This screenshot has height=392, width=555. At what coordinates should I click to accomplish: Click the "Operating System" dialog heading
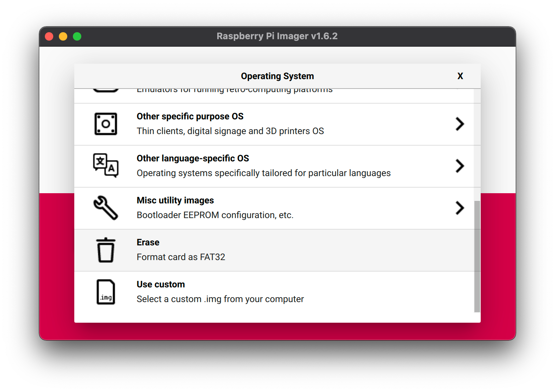277,76
